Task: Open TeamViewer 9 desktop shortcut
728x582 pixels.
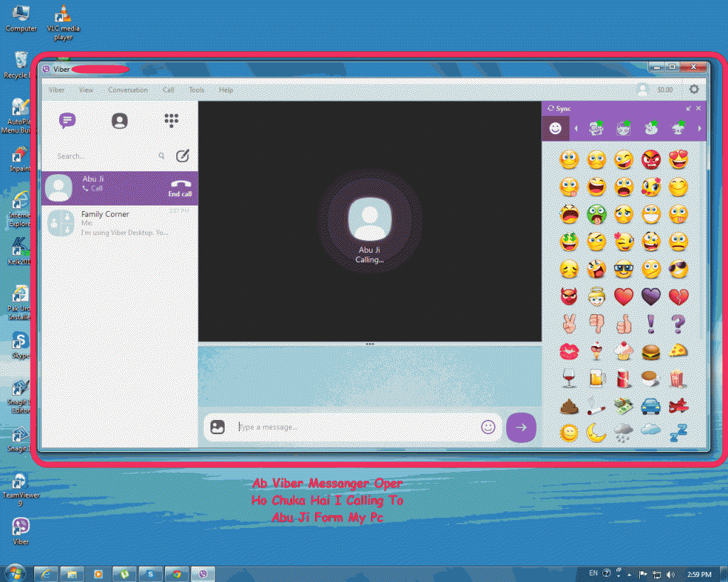Action: click(x=21, y=490)
